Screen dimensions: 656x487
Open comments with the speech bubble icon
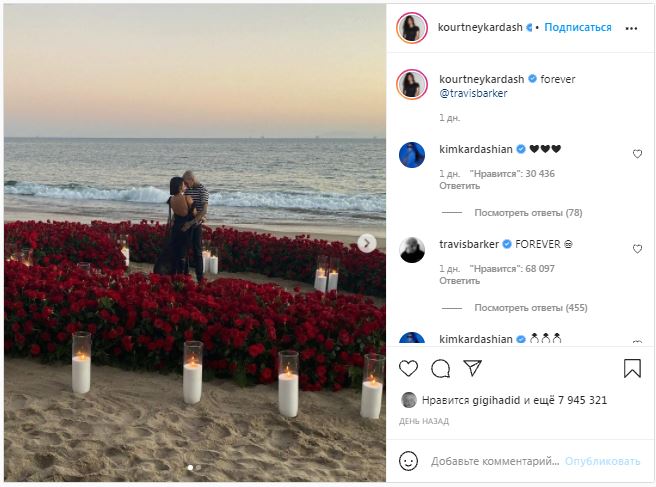[440, 368]
